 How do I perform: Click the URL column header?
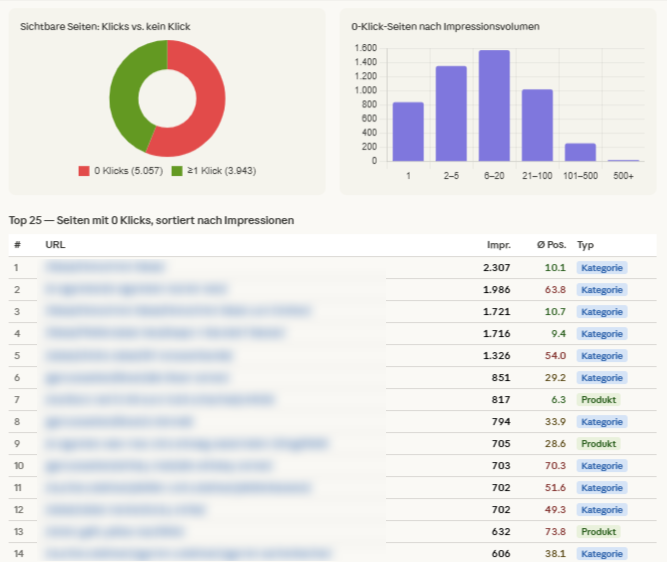(x=55, y=244)
